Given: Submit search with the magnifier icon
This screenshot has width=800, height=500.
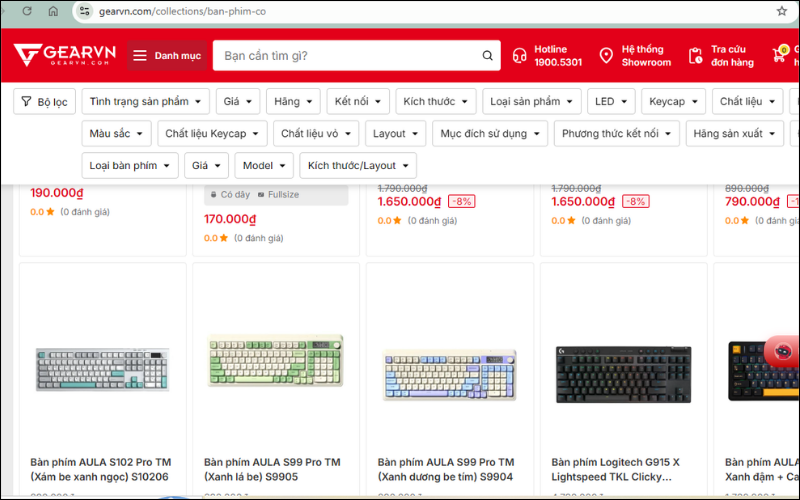Looking at the screenshot, I should tap(488, 56).
